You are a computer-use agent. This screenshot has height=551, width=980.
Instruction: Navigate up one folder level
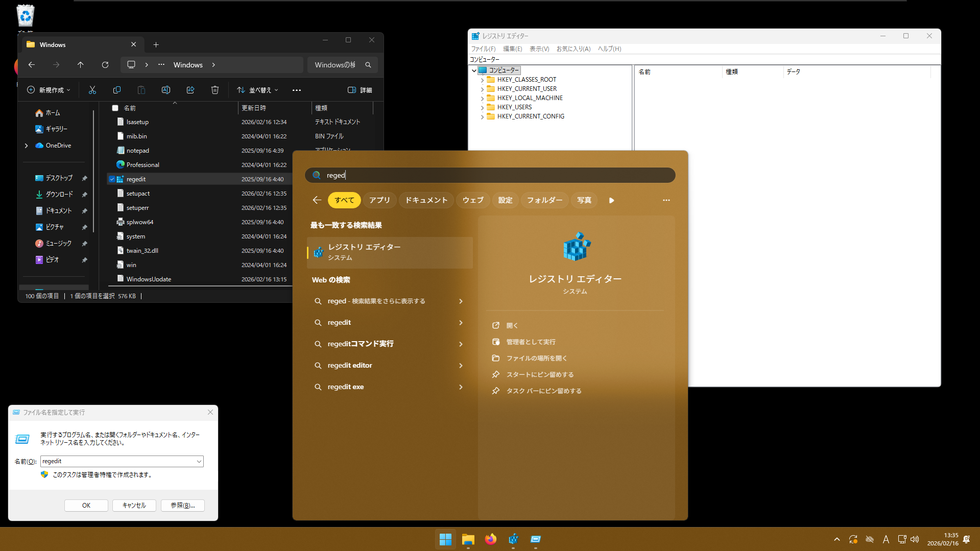[x=81, y=65]
